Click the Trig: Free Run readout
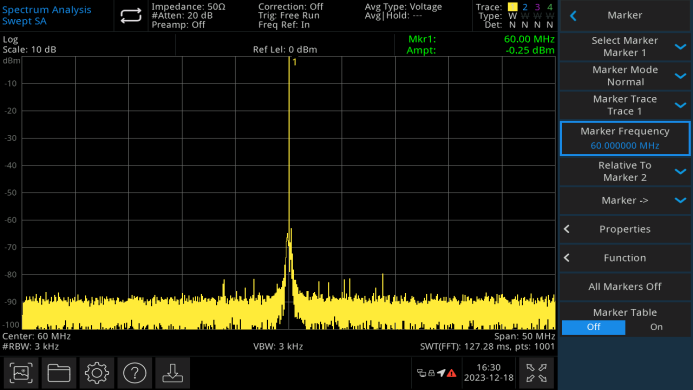 (x=289, y=15)
